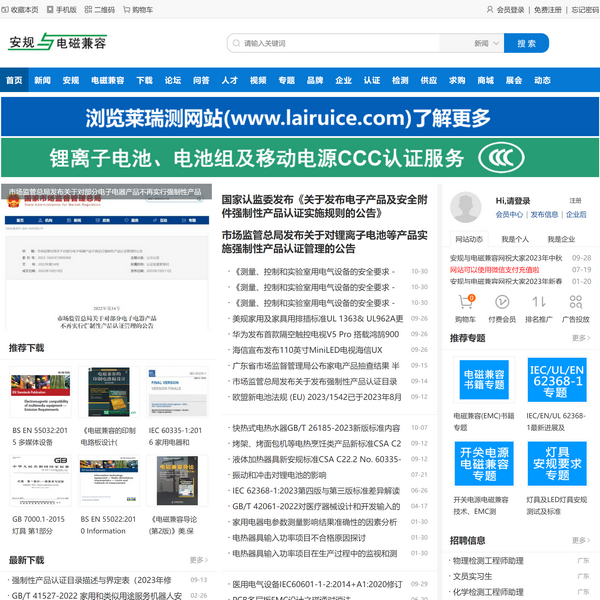Open 论坛 in the navigation bar

[x=173, y=80]
